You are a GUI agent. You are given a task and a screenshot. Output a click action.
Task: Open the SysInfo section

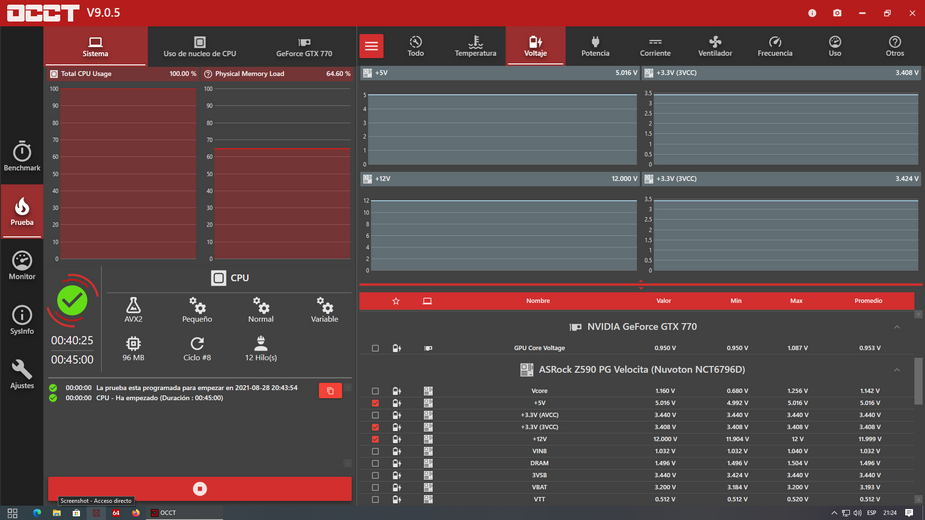click(x=22, y=320)
